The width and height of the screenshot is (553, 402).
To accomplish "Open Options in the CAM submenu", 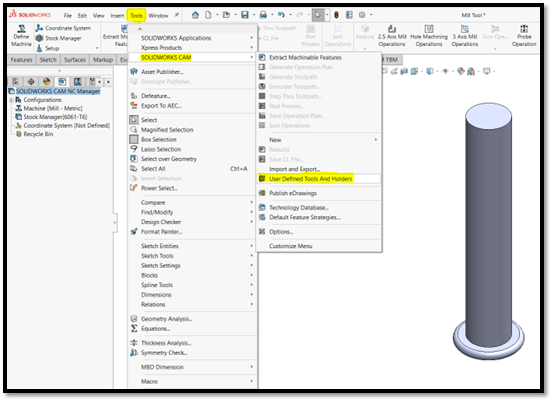I will coord(319,232).
